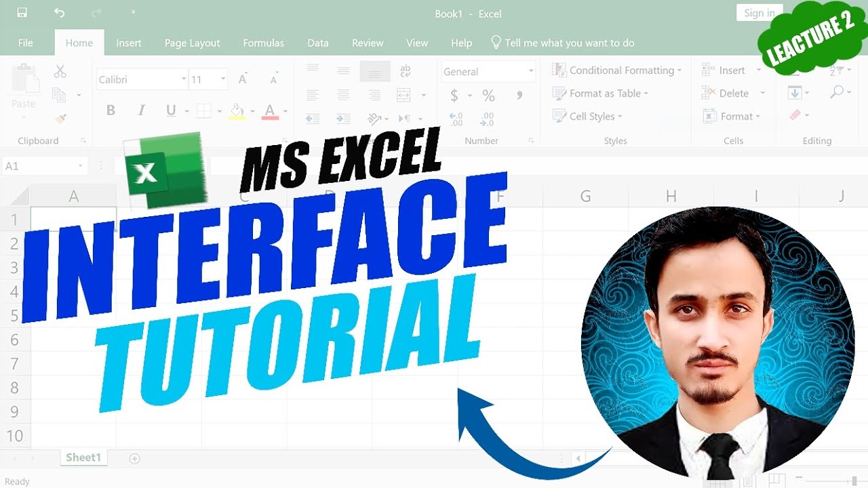Image resolution: width=868 pixels, height=488 pixels.
Task: Click the Cut scissors icon
Action: (60, 71)
